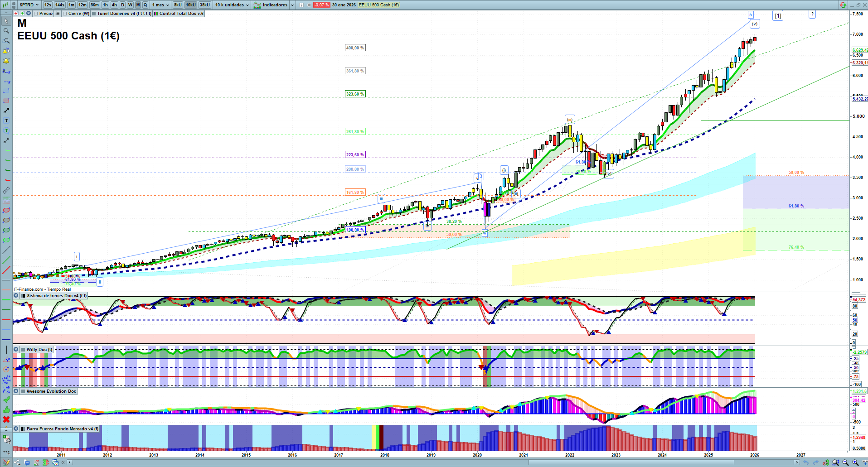The image size is (868, 467).
Task: Select the magnifier zoom tool
Action: coord(6,31)
